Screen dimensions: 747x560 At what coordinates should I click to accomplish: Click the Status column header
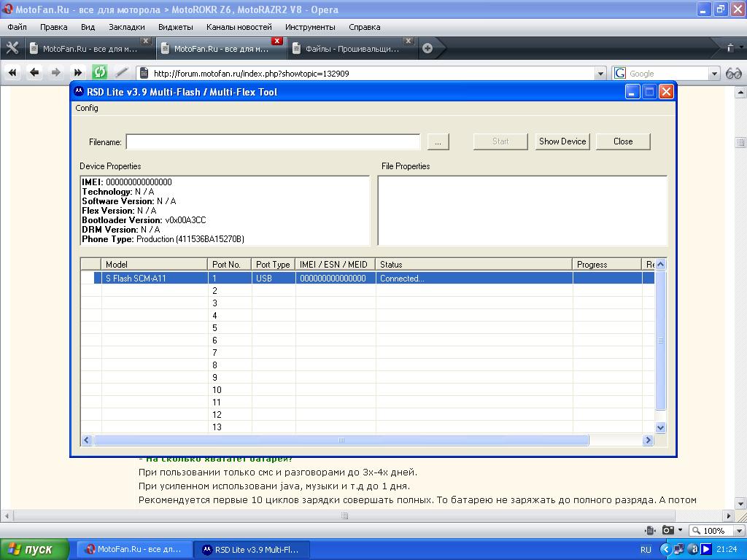tap(474, 264)
